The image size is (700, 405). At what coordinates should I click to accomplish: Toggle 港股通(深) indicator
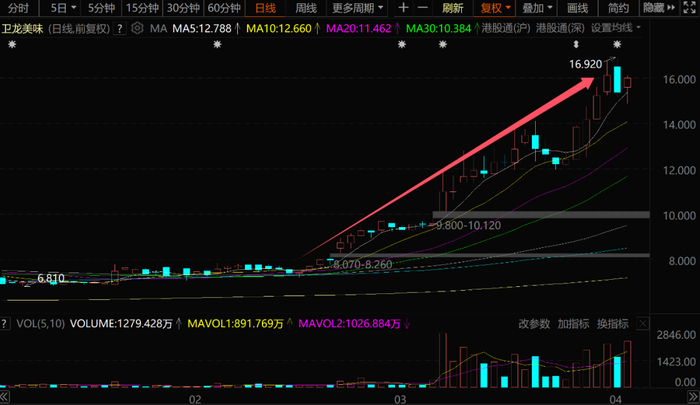(x=560, y=29)
